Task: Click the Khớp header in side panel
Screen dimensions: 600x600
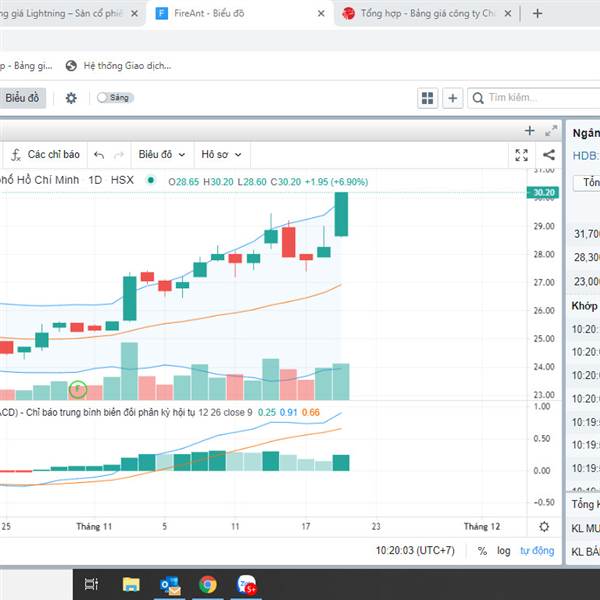Action: [x=584, y=306]
